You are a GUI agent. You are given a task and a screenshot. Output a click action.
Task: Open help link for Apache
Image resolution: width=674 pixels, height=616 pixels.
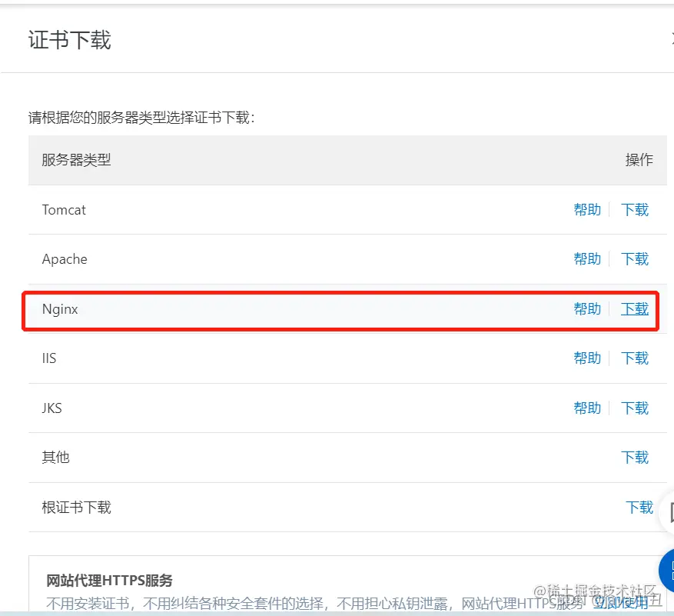[x=587, y=259]
